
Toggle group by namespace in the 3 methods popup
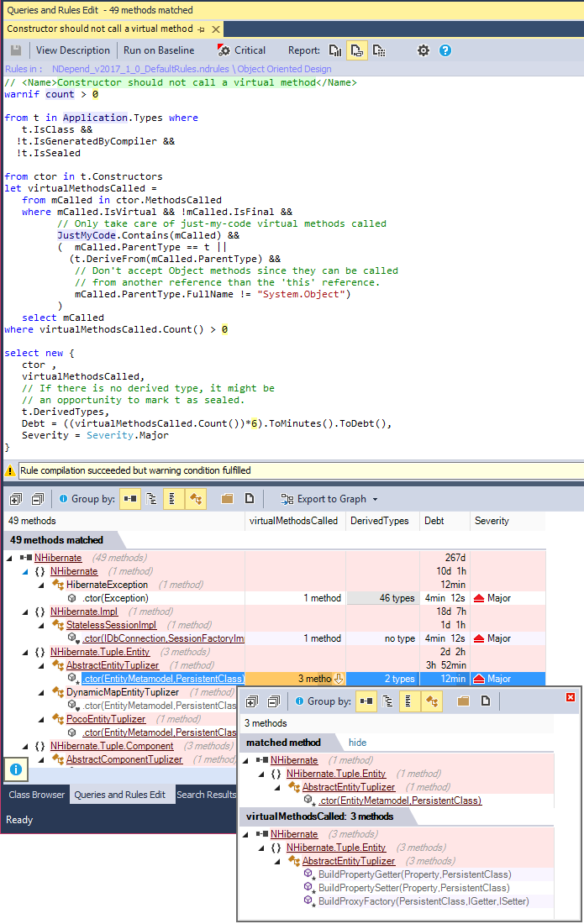(x=387, y=701)
